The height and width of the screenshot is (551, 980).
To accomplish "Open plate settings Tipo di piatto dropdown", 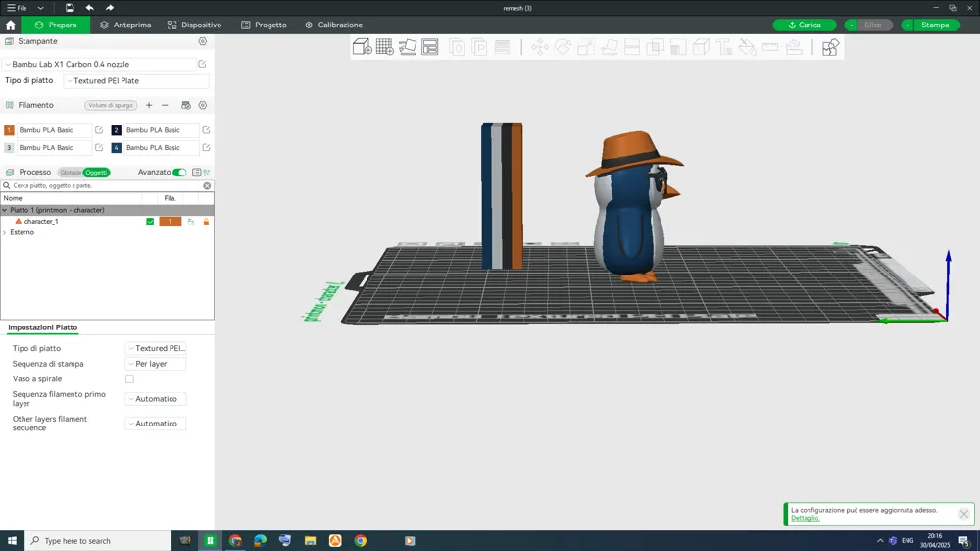I will point(156,348).
